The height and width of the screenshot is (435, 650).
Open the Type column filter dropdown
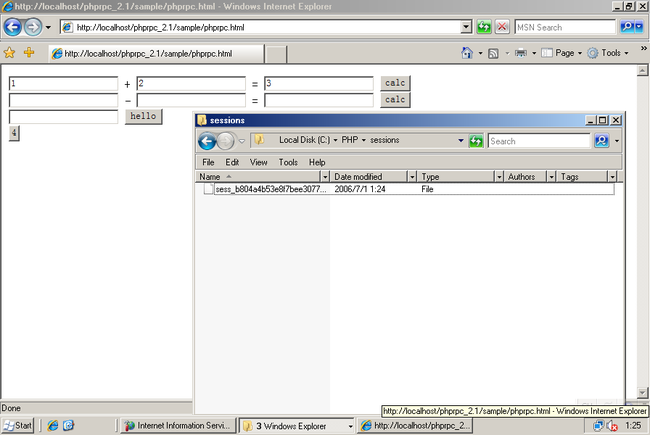coord(499,177)
